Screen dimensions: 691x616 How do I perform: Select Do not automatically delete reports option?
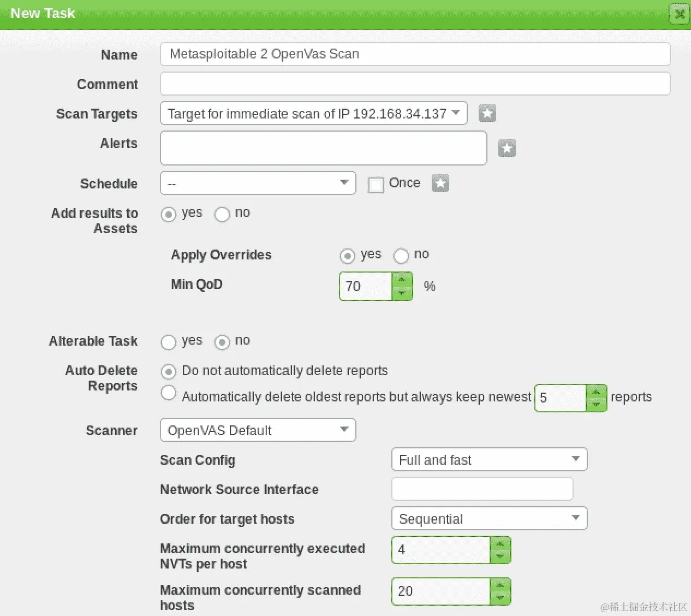pos(169,372)
